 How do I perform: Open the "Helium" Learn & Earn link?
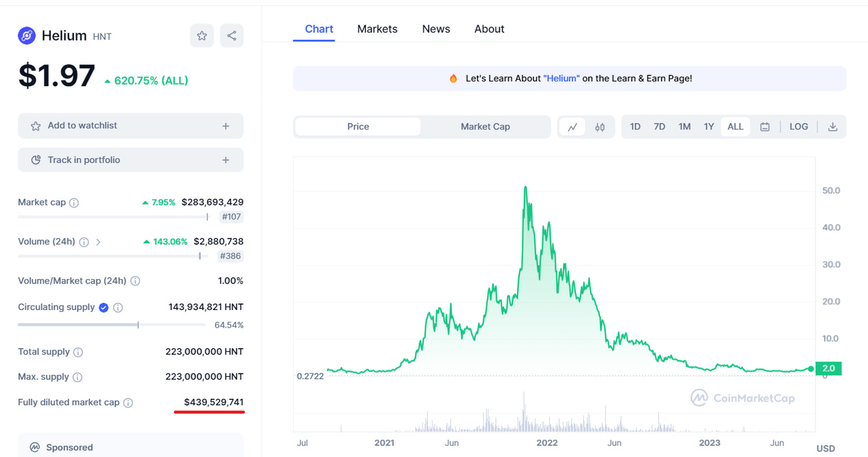click(x=562, y=78)
